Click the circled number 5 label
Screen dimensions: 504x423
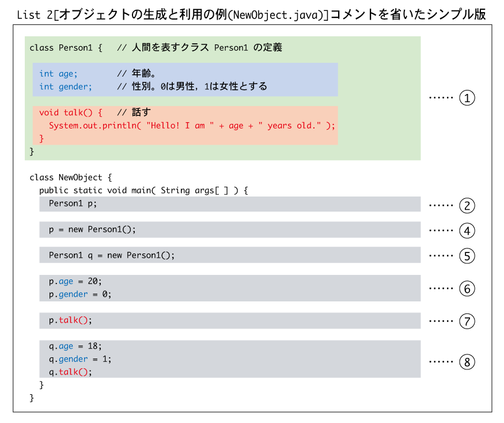coord(467,256)
